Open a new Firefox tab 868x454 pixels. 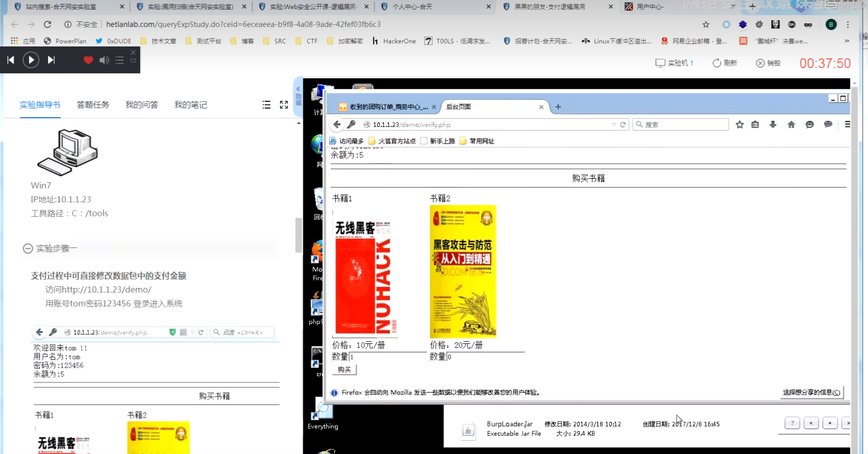tap(558, 107)
